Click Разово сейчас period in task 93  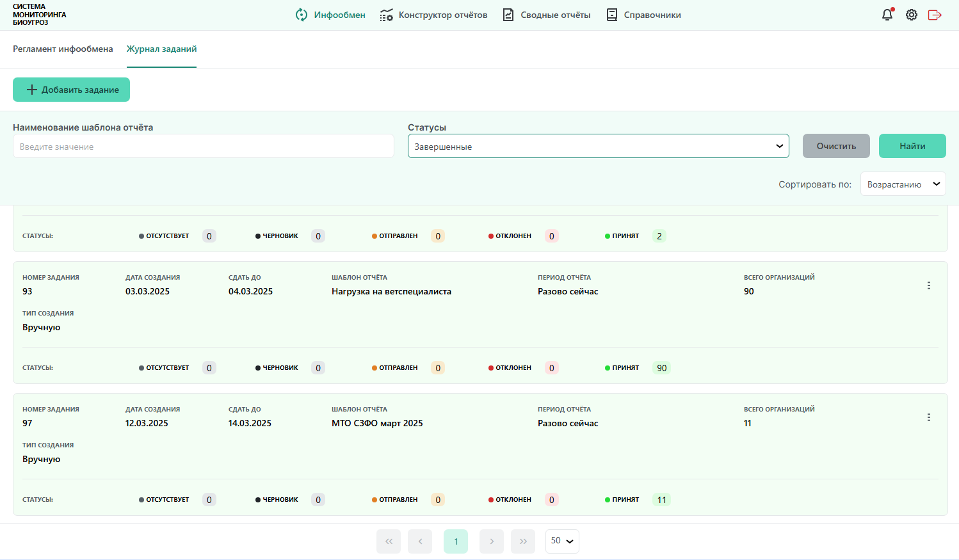pyautogui.click(x=568, y=292)
